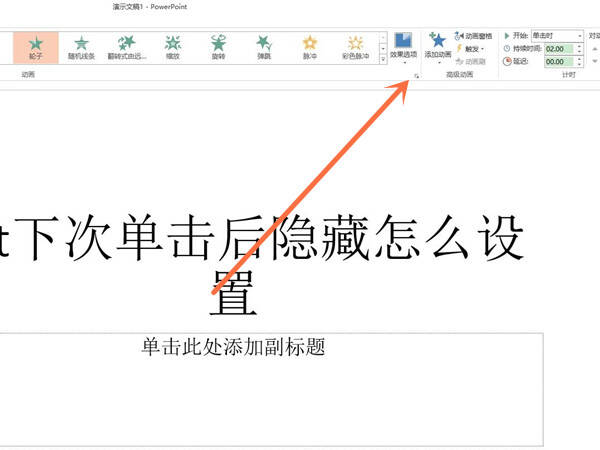The width and height of the screenshot is (600, 450).
Task: Choose the 弹跳 (Bounce) animation
Action: coord(264,47)
